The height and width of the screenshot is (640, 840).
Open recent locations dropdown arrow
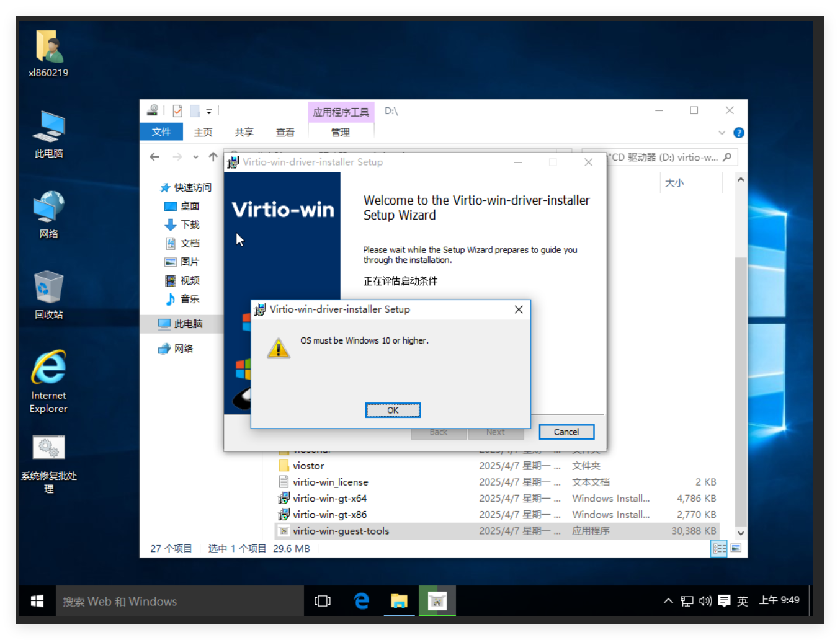point(195,158)
